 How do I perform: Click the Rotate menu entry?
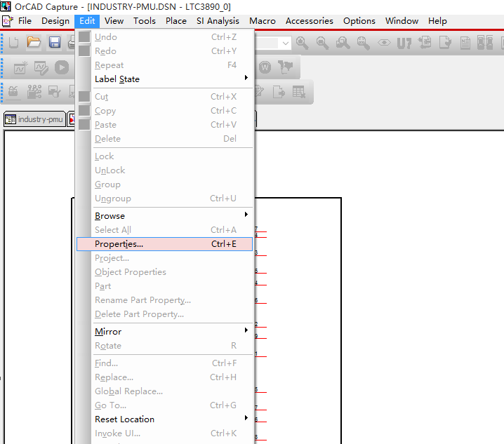[x=164, y=346]
